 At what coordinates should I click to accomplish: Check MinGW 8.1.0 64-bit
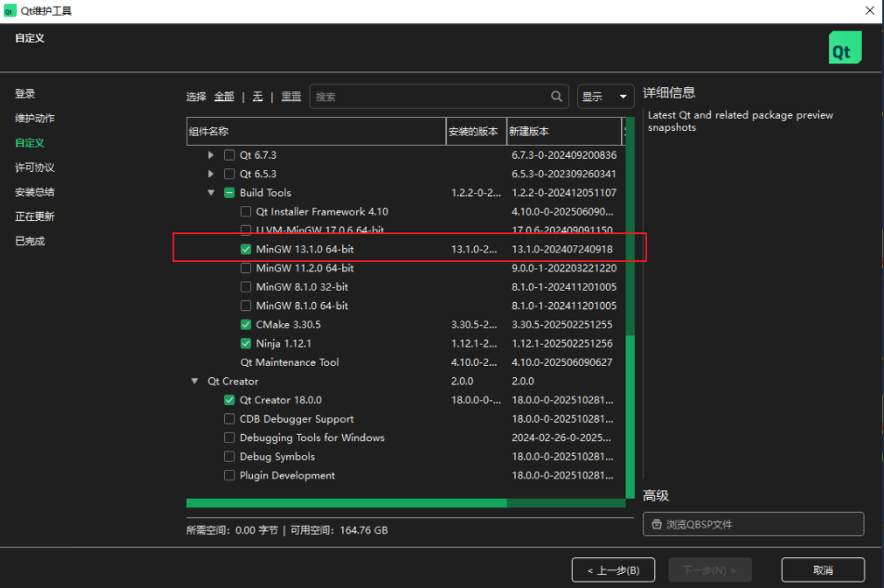pyautogui.click(x=245, y=306)
